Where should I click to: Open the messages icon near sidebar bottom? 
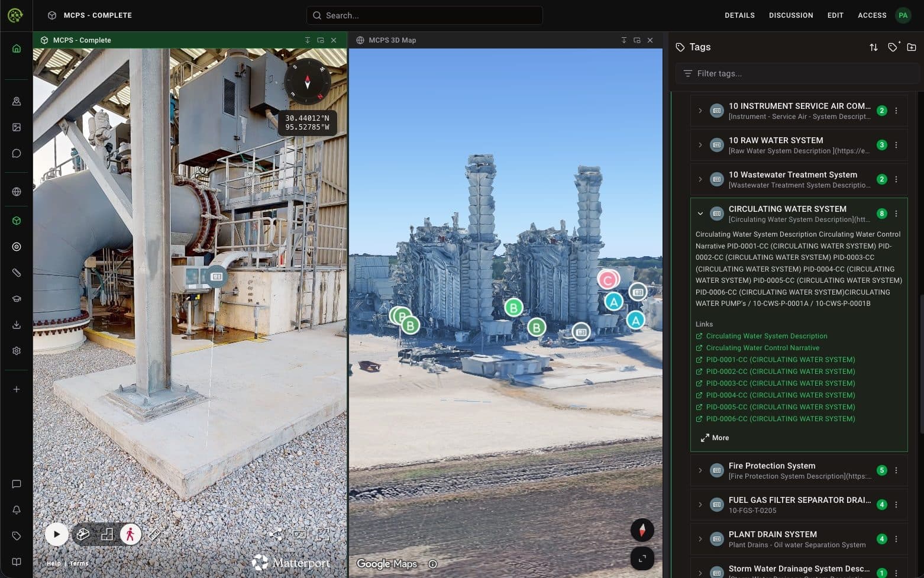[17, 484]
